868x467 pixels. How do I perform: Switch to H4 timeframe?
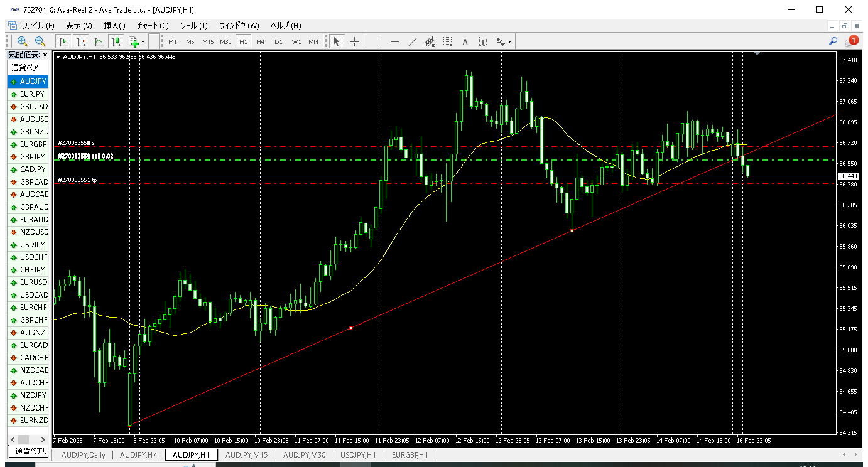[x=261, y=42]
